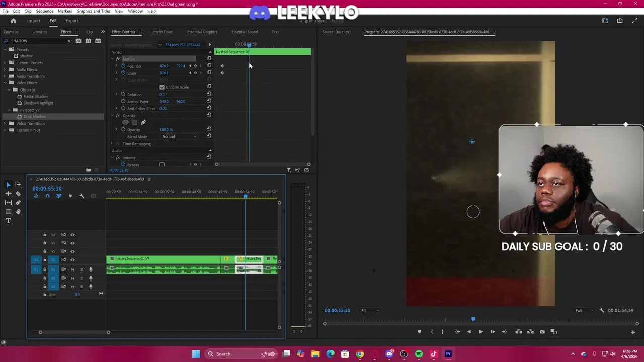Create ellipse opacity mask
644x362 pixels.
click(125, 122)
